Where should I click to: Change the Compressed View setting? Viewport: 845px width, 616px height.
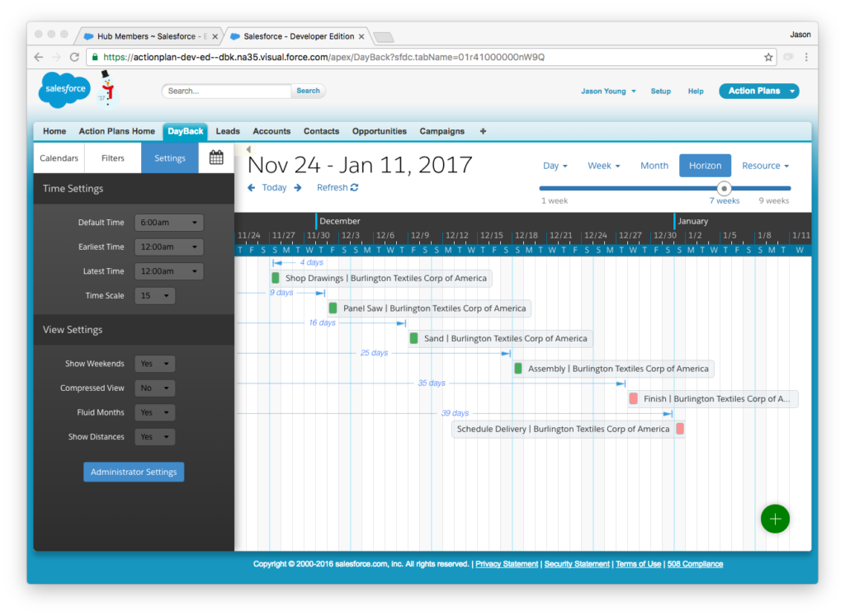tap(154, 388)
